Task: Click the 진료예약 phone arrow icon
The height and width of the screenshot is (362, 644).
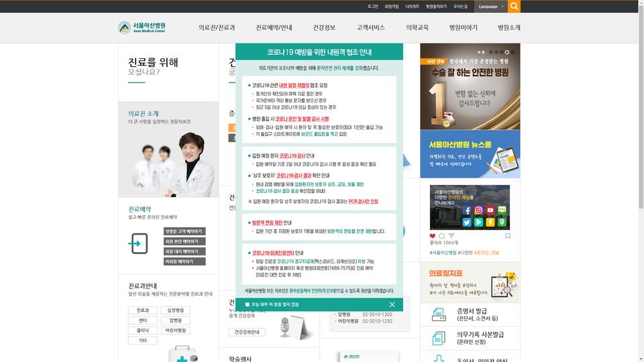Action: (x=138, y=244)
